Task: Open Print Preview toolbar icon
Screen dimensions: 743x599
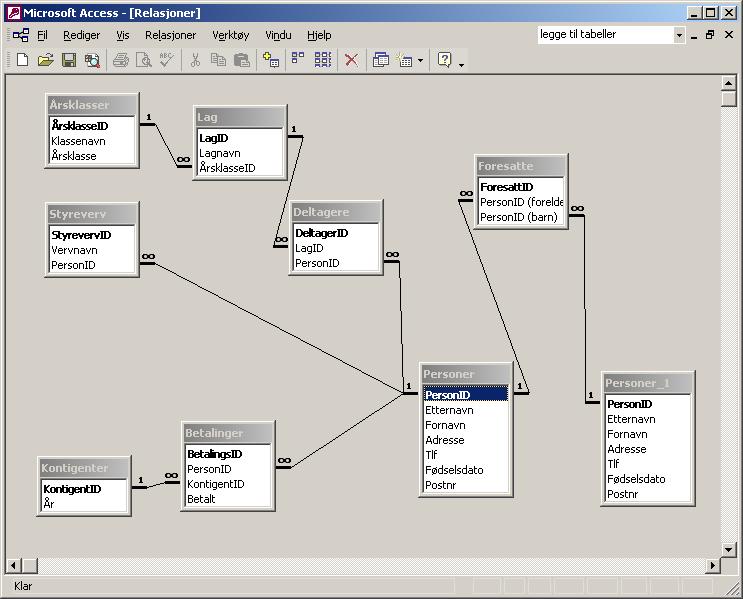Action: (144, 60)
